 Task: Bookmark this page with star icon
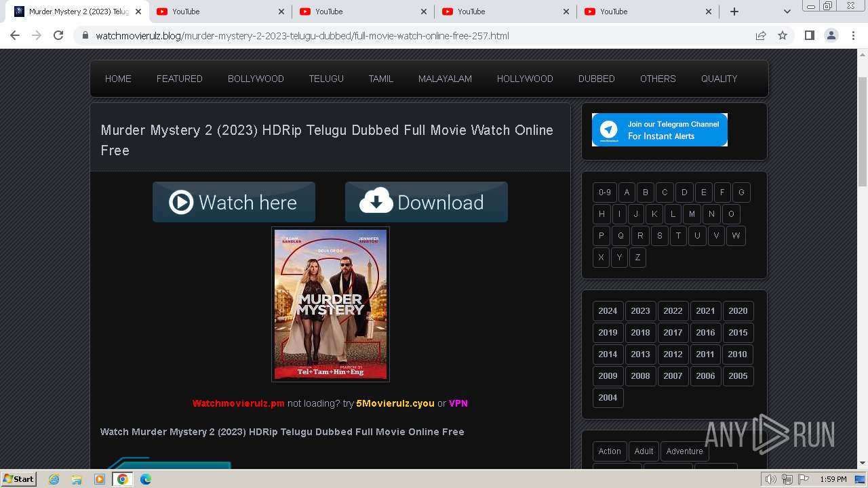click(783, 35)
